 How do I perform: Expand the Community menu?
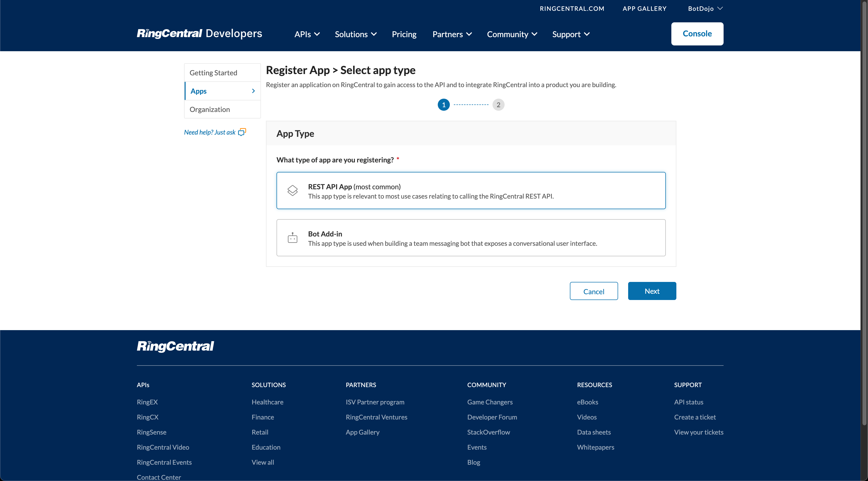click(512, 34)
